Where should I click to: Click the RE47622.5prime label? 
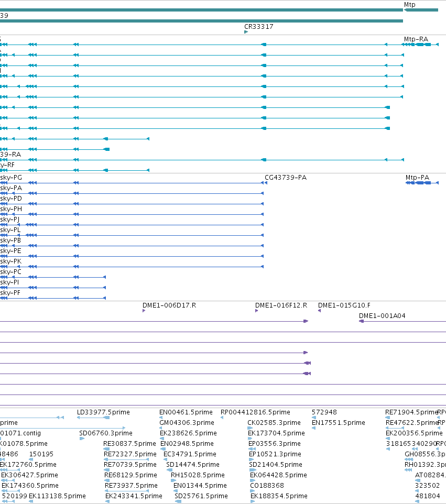(412, 423)
